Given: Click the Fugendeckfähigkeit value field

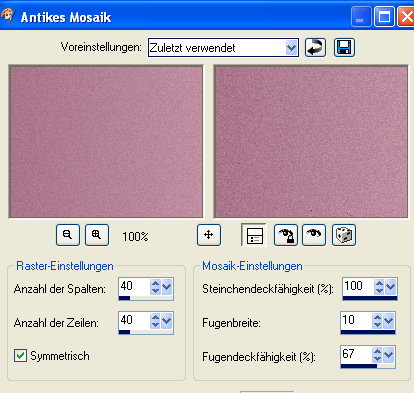Looking at the screenshot, I should (356, 354).
